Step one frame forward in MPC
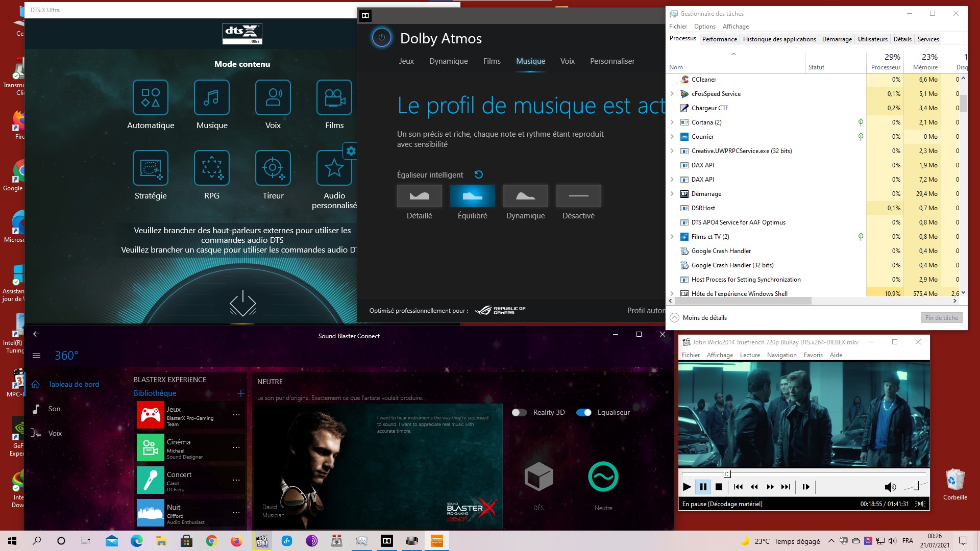This screenshot has width=980, height=551. coord(806,487)
